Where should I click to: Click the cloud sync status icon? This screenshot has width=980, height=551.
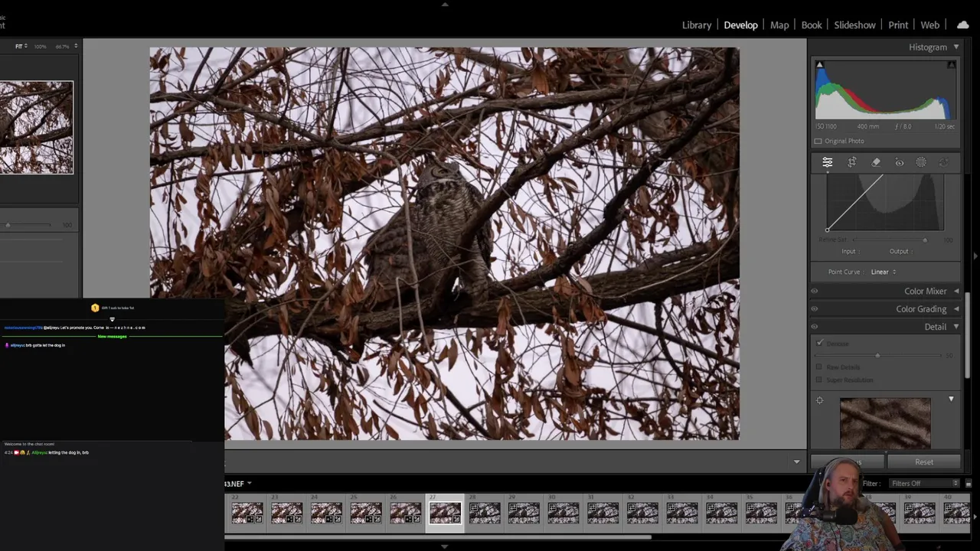[962, 24]
